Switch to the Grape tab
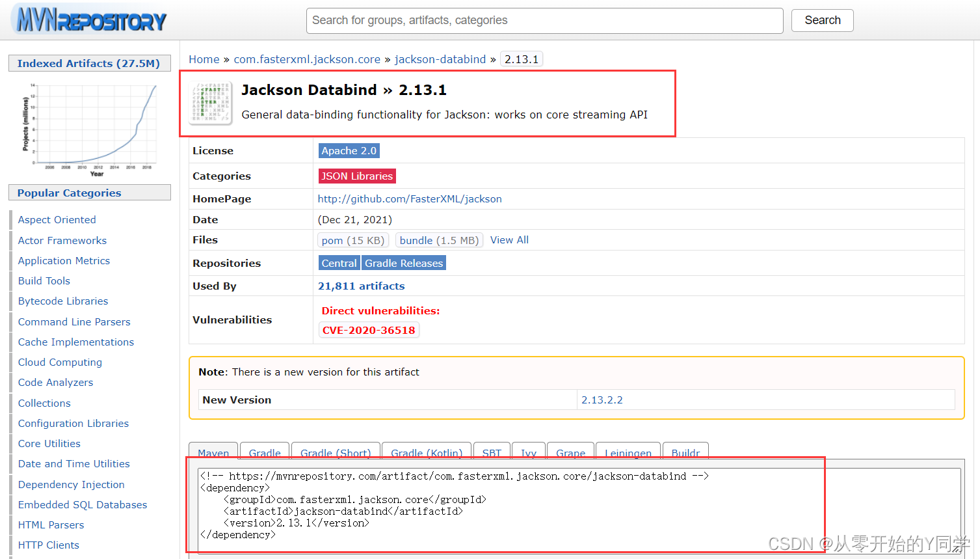 [x=570, y=451]
